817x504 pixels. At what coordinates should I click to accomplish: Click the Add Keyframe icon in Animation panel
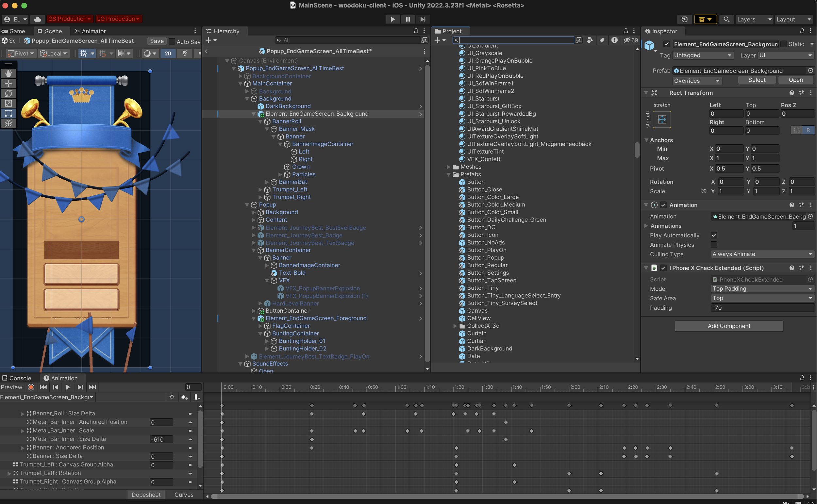point(184,397)
